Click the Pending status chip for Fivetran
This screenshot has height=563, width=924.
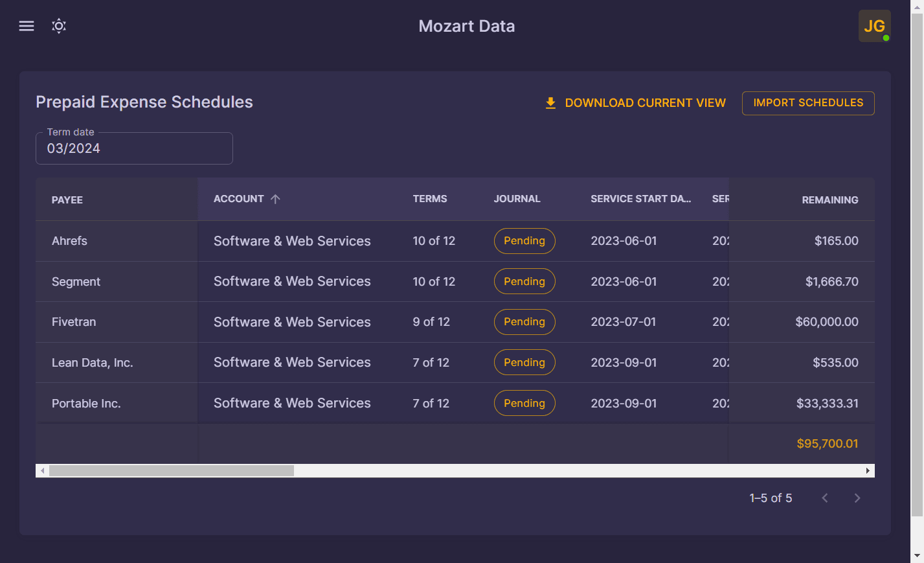[x=524, y=321]
